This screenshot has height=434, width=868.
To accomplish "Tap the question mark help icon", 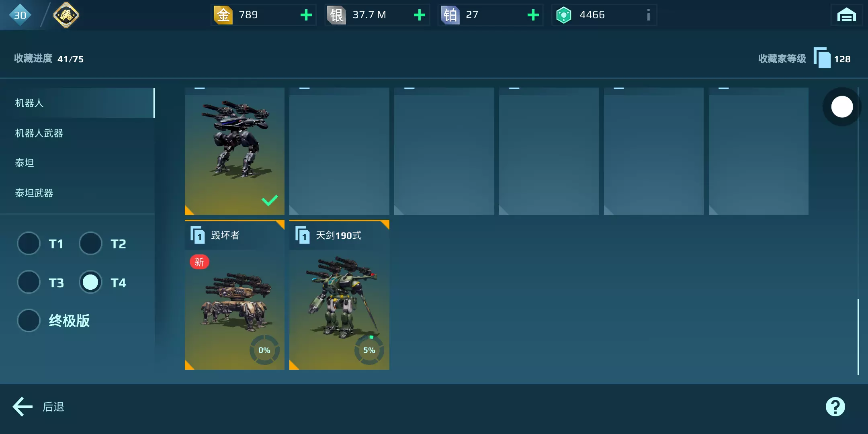I will point(835,407).
